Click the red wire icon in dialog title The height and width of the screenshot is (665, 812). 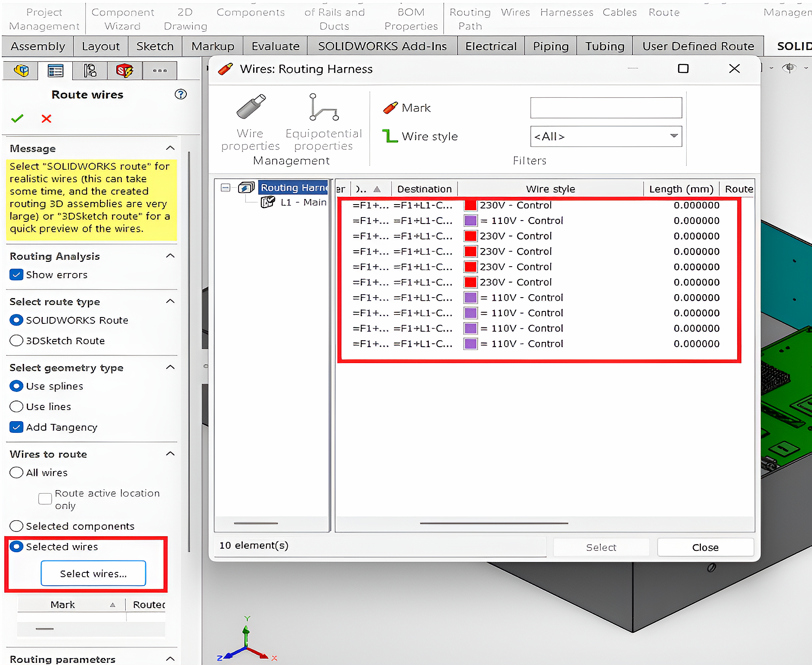pyautogui.click(x=226, y=69)
